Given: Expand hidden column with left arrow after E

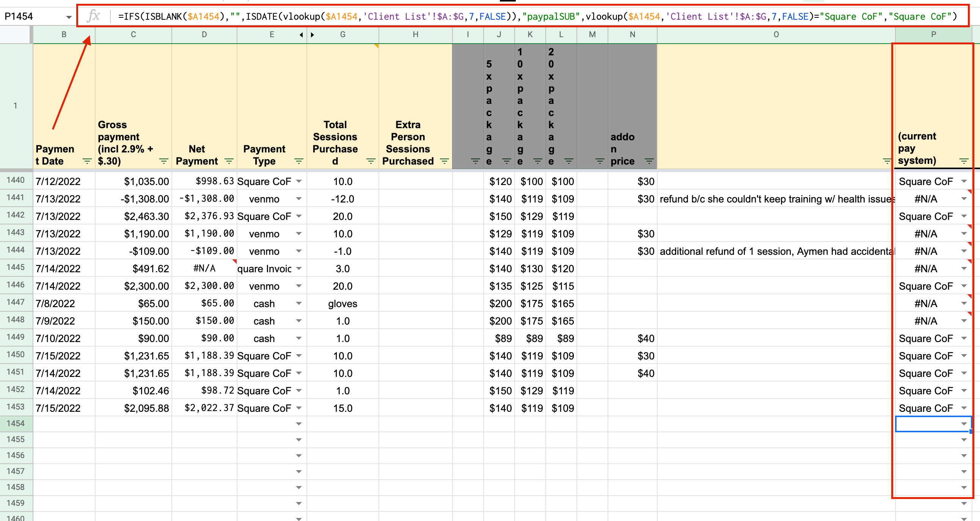Looking at the screenshot, I should (x=301, y=35).
